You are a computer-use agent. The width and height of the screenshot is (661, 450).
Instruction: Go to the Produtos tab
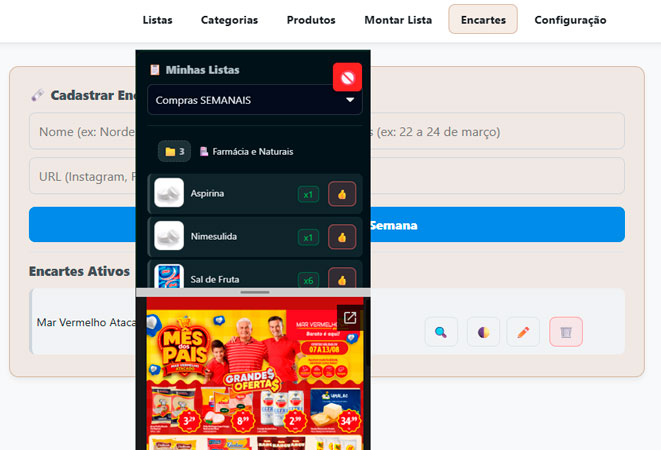coord(311,20)
